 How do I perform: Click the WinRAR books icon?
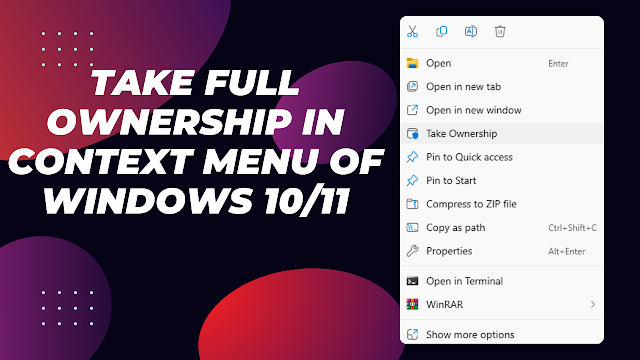pos(412,304)
